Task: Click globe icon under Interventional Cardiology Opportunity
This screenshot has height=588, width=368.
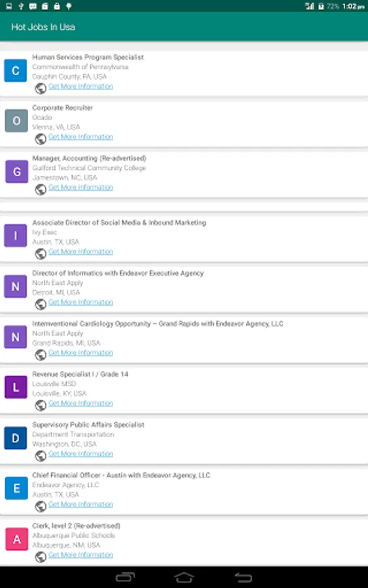Action: point(41,355)
